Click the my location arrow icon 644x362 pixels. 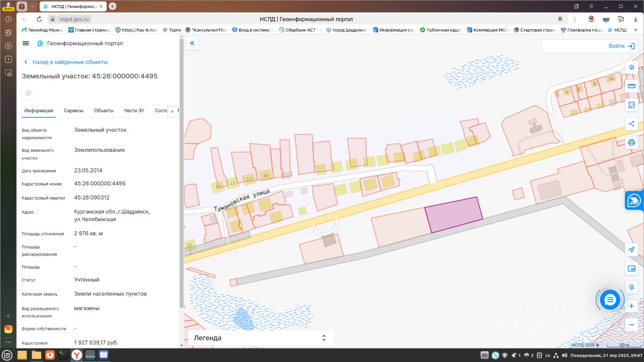pyautogui.click(x=631, y=250)
